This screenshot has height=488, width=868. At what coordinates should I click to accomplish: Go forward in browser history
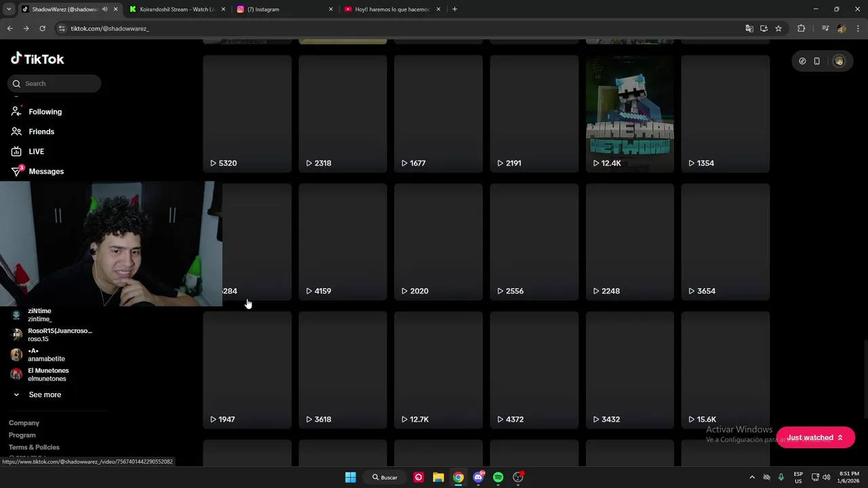tap(26, 28)
